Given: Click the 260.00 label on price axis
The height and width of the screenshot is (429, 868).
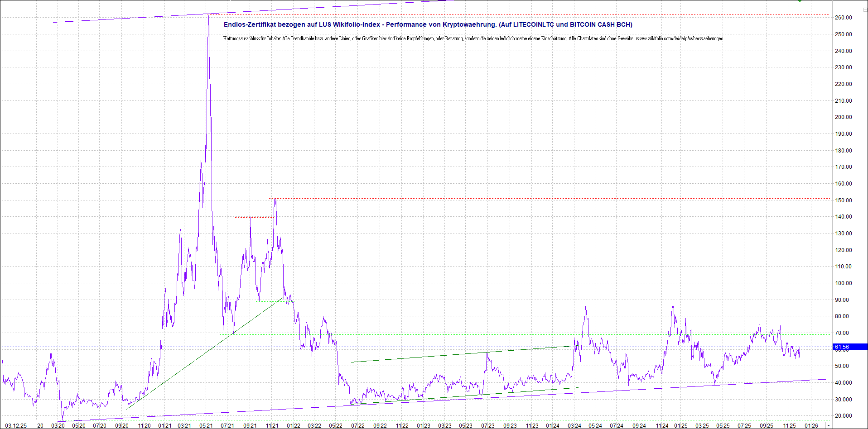Looking at the screenshot, I should (x=844, y=18).
